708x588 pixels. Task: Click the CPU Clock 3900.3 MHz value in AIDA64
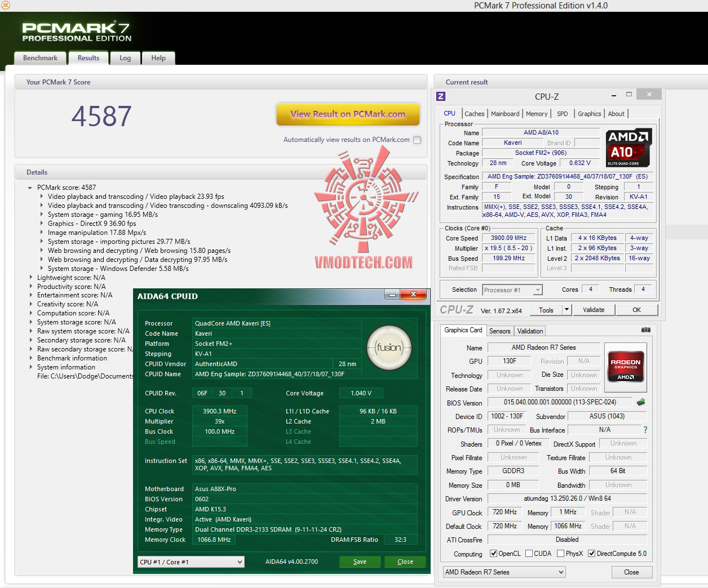tap(220, 411)
